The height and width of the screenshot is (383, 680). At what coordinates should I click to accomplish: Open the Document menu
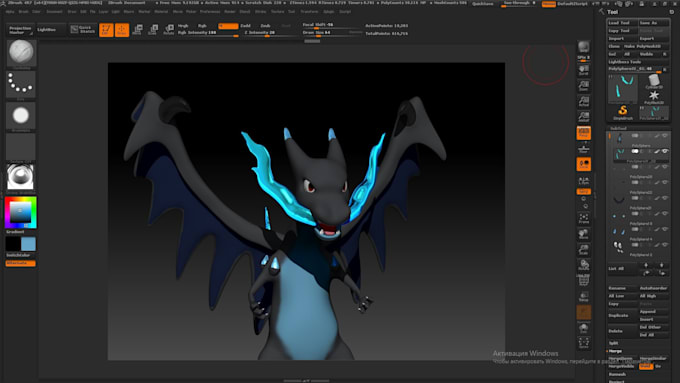pos(54,12)
